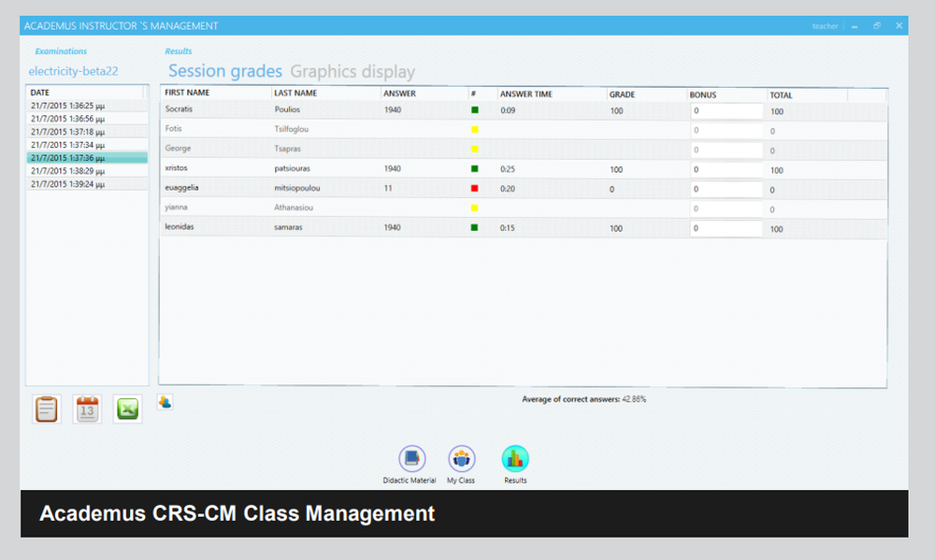This screenshot has height=560, width=935.
Task: Sort by TOTAL column header
Action: [781, 95]
